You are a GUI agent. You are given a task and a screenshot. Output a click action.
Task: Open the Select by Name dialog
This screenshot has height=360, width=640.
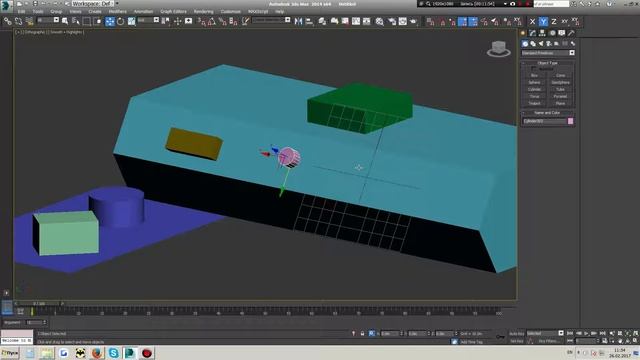76,21
